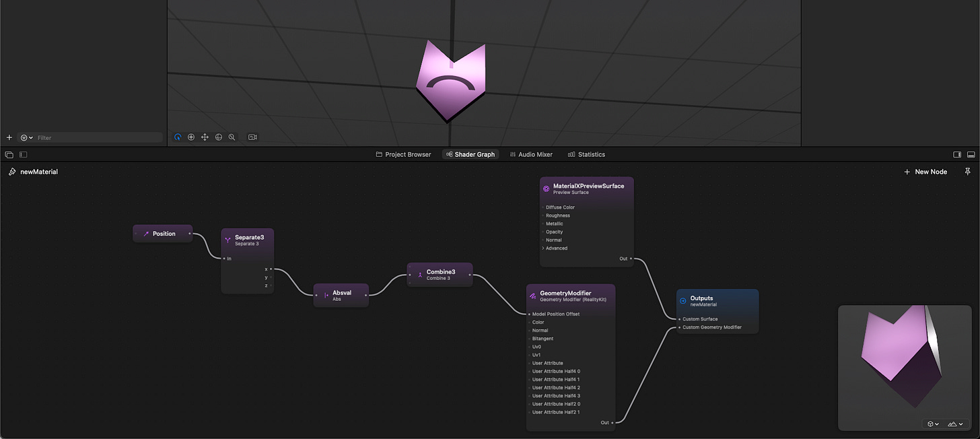Click the Diffuse Color input
Viewport: 980px width, 439px height.
[559, 207]
